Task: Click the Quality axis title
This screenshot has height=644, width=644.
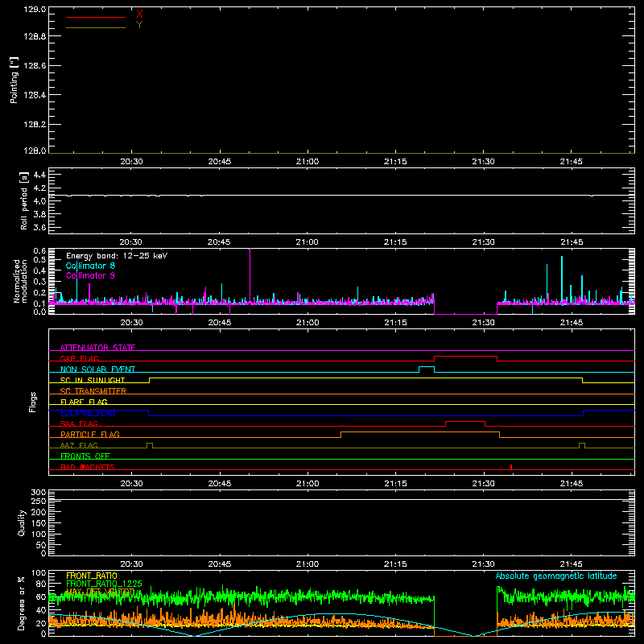Action: pyautogui.click(x=22, y=522)
